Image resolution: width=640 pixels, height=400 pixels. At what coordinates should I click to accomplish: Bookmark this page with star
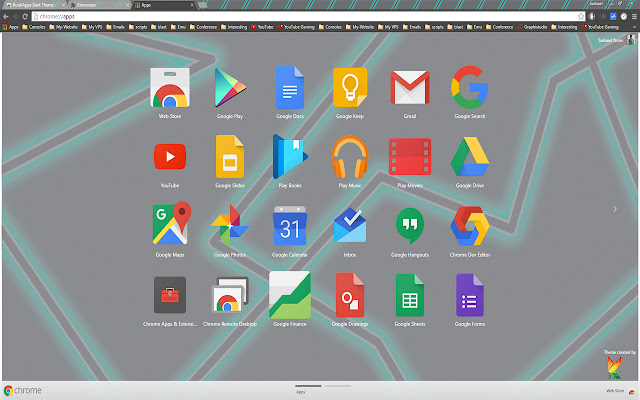581,16
